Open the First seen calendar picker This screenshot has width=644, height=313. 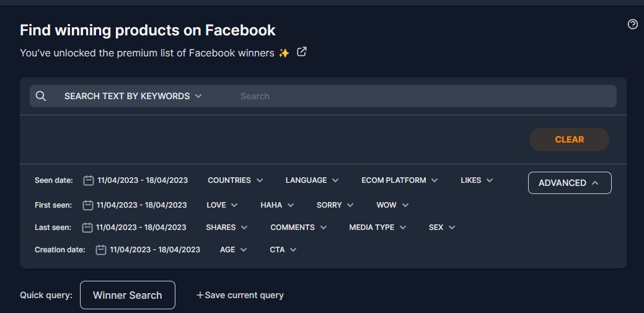[x=88, y=205]
